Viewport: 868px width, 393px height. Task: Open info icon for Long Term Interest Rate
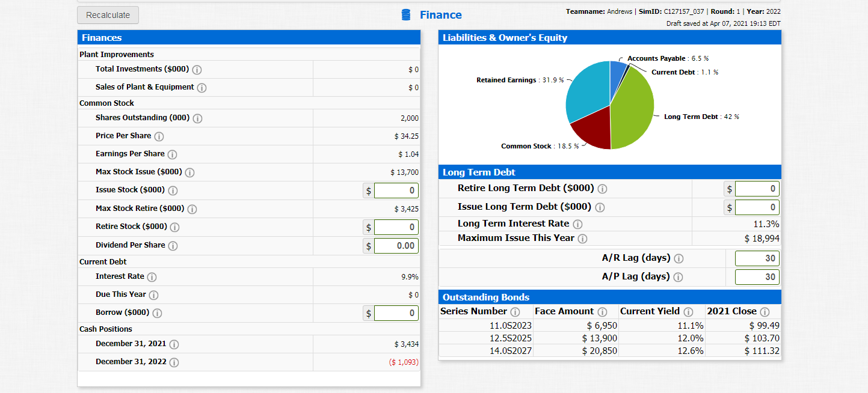577,224
